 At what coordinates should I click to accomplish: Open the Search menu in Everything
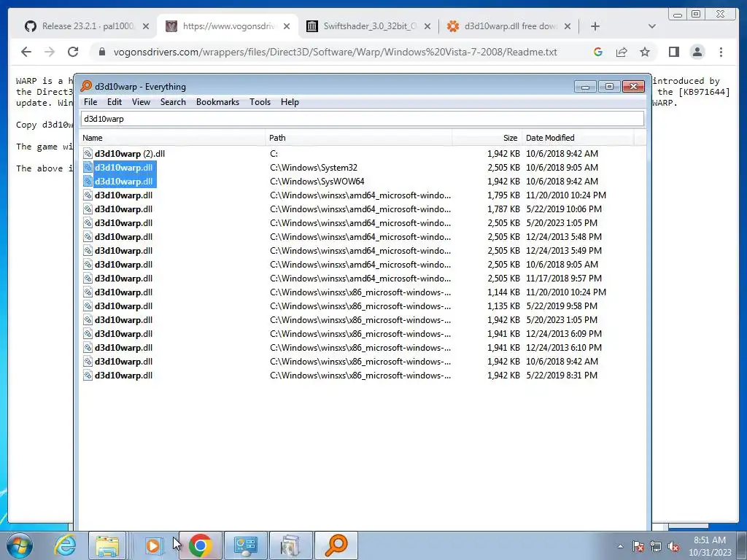click(173, 102)
